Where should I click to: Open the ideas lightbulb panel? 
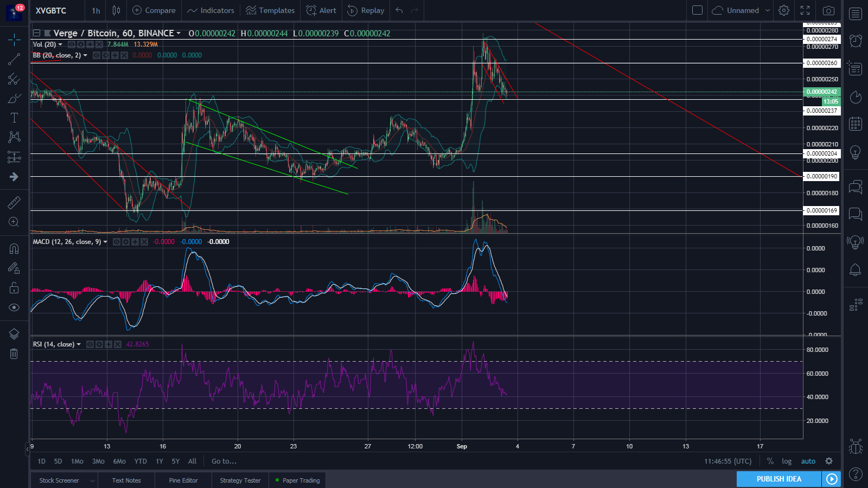click(x=856, y=152)
